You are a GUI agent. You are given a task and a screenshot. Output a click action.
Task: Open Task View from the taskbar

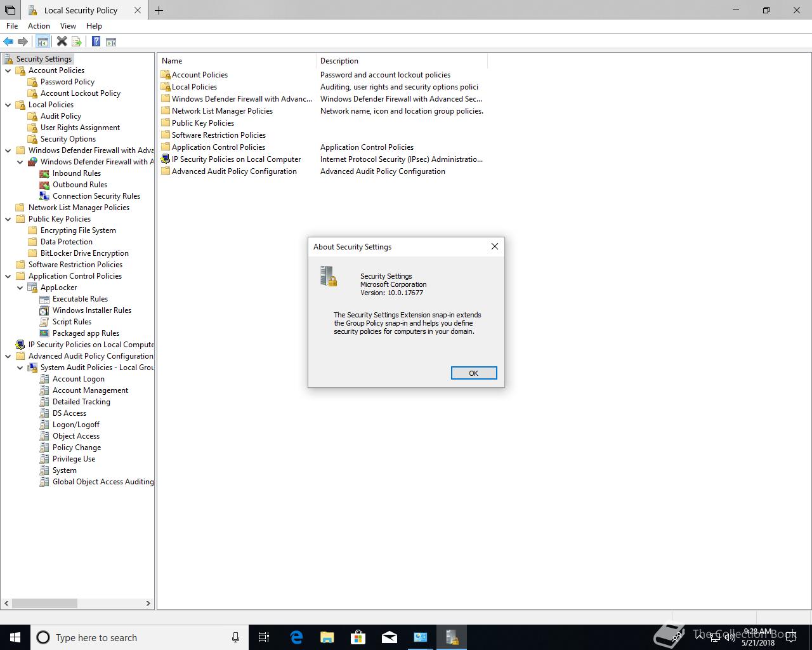click(264, 637)
